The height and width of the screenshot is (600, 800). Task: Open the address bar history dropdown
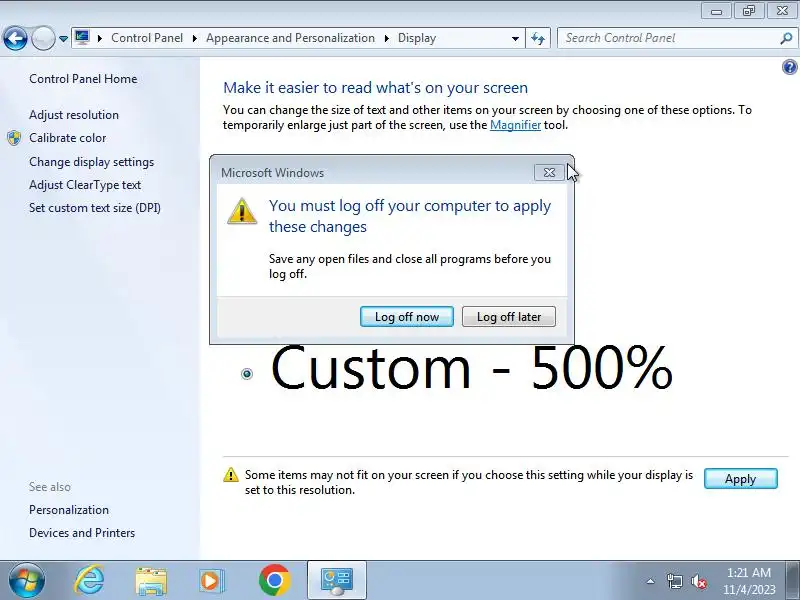(x=515, y=39)
